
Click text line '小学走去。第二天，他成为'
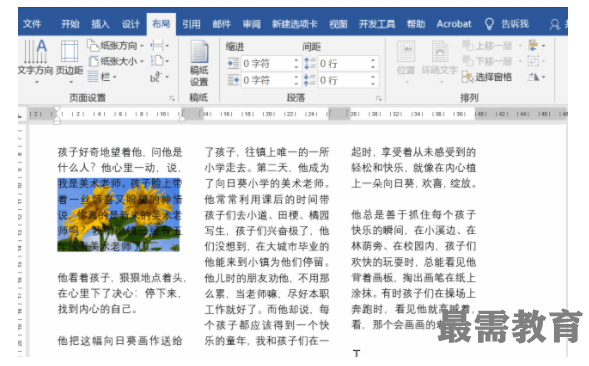click(267, 168)
